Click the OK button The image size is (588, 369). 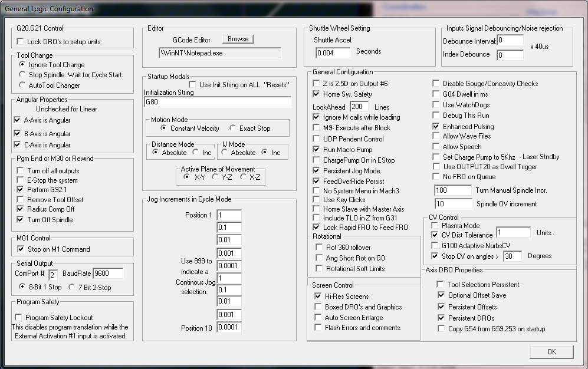551,352
